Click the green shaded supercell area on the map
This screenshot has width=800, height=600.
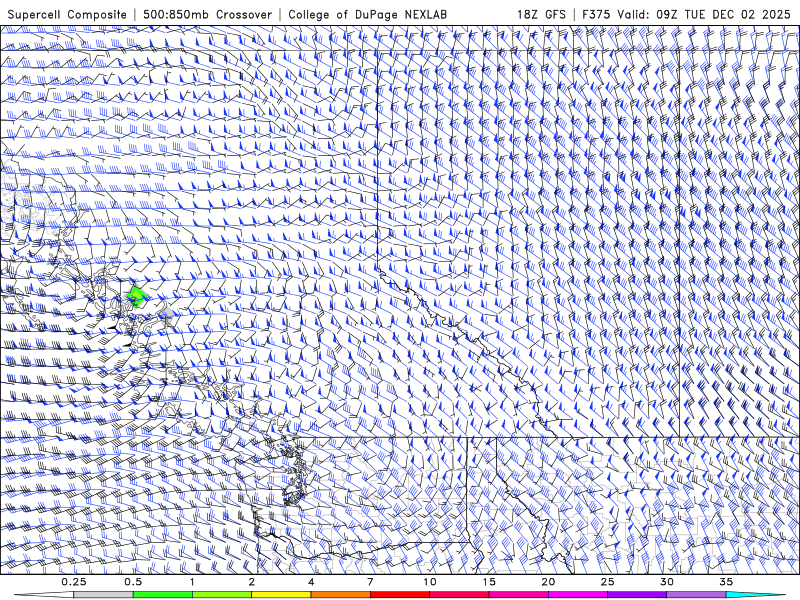click(x=136, y=296)
